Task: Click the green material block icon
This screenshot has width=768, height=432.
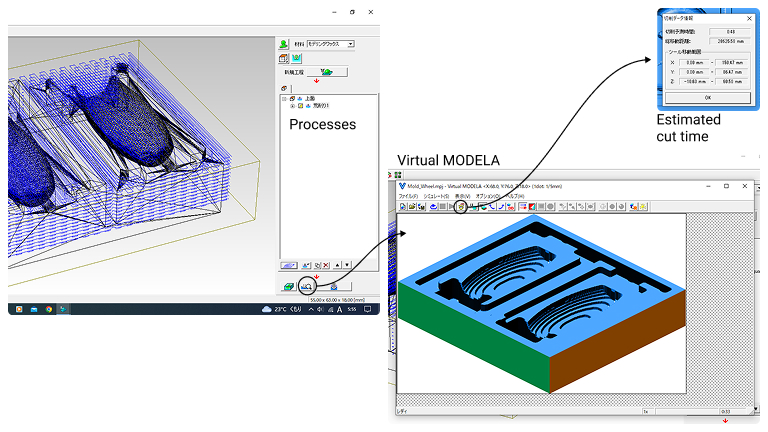Action: (x=289, y=287)
